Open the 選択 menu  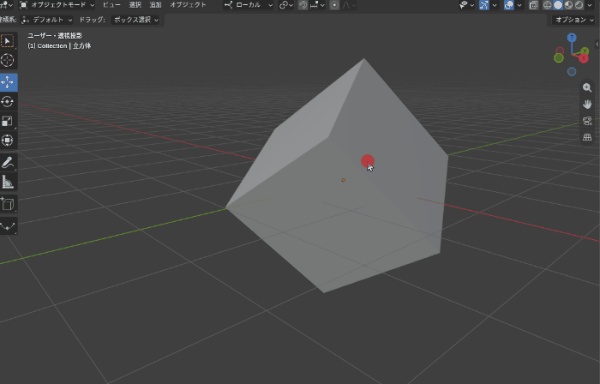click(x=135, y=5)
